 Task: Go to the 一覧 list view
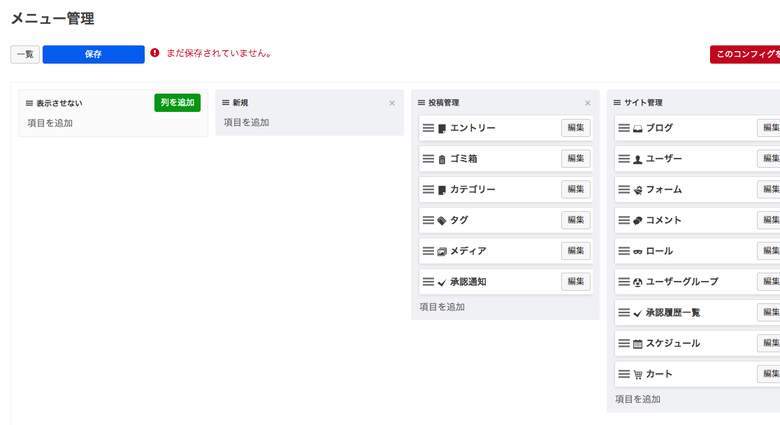pos(25,54)
